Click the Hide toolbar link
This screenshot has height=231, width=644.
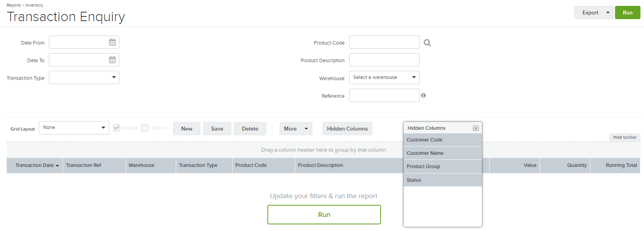tap(624, 138)
